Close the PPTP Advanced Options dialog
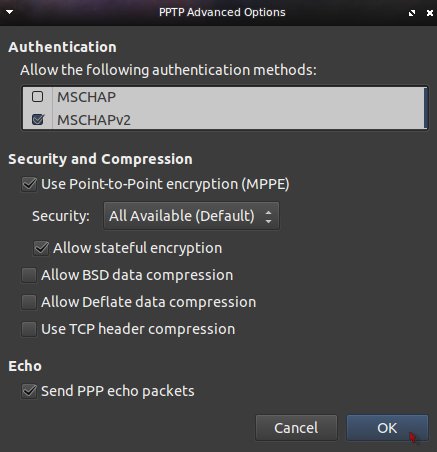The height and width of the screenshot is (452, 437). pos(430,13)
